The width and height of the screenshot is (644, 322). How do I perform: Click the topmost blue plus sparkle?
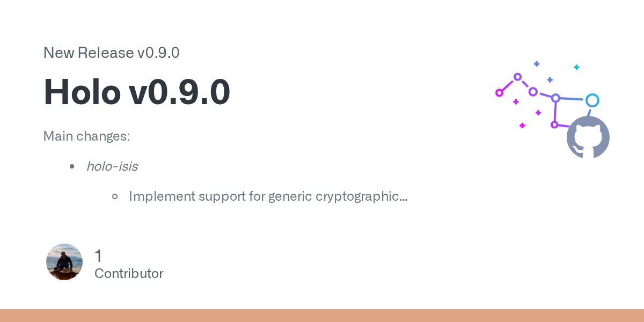(536, 64)
